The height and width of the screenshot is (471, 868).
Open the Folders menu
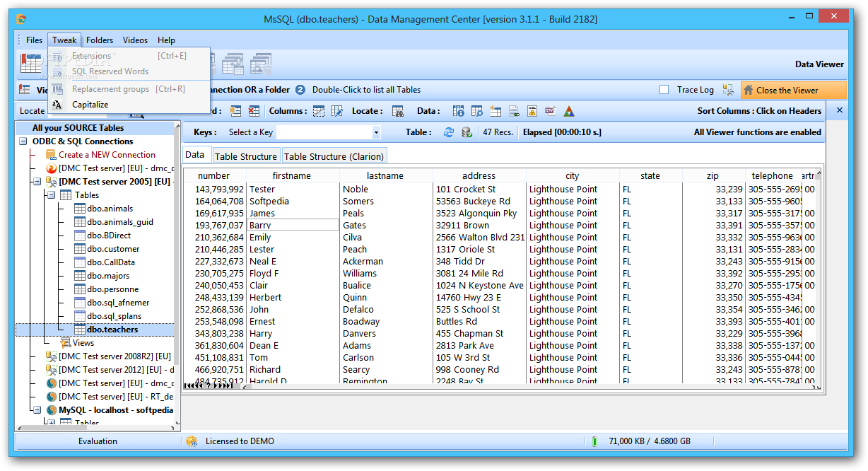[x=100, y=40]
